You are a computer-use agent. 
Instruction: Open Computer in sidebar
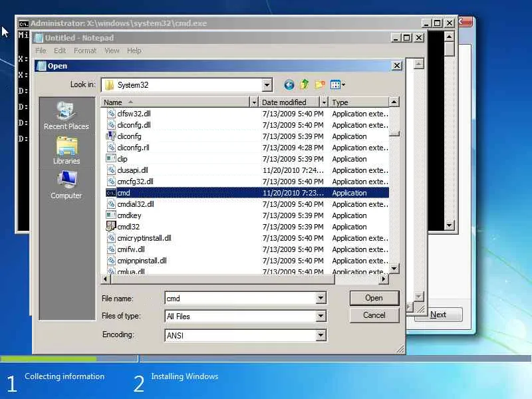(66, 185)
